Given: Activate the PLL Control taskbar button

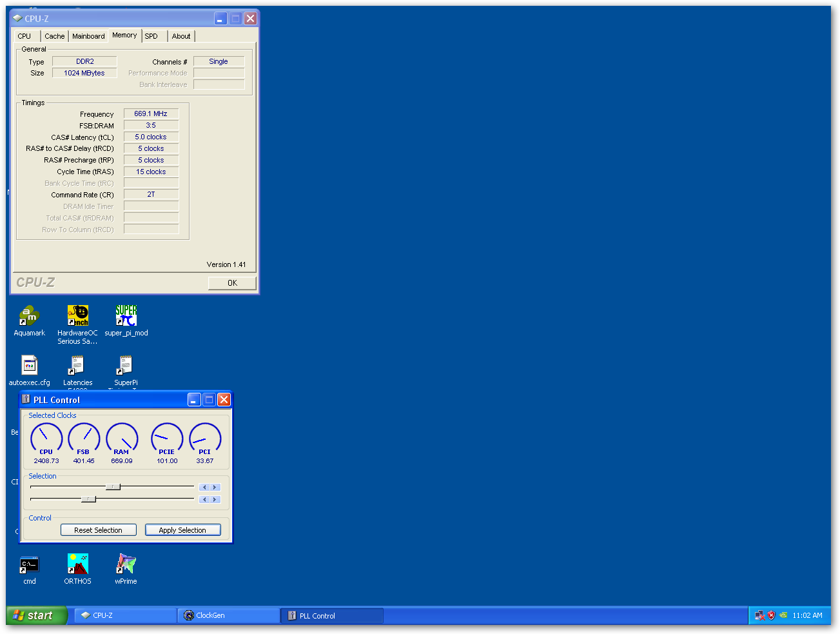Looking at the screenshot, I should pyautogui.click(x=333, y=615).
